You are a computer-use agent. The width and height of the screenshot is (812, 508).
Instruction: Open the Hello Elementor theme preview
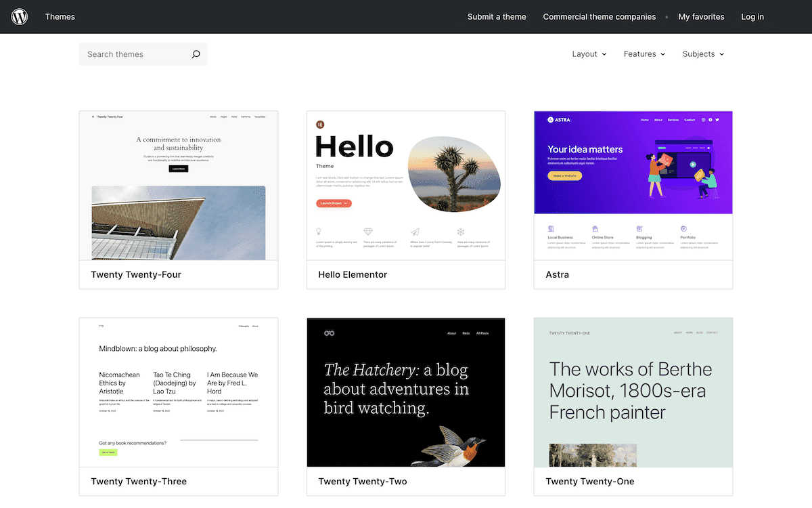(x=405, y=186)
